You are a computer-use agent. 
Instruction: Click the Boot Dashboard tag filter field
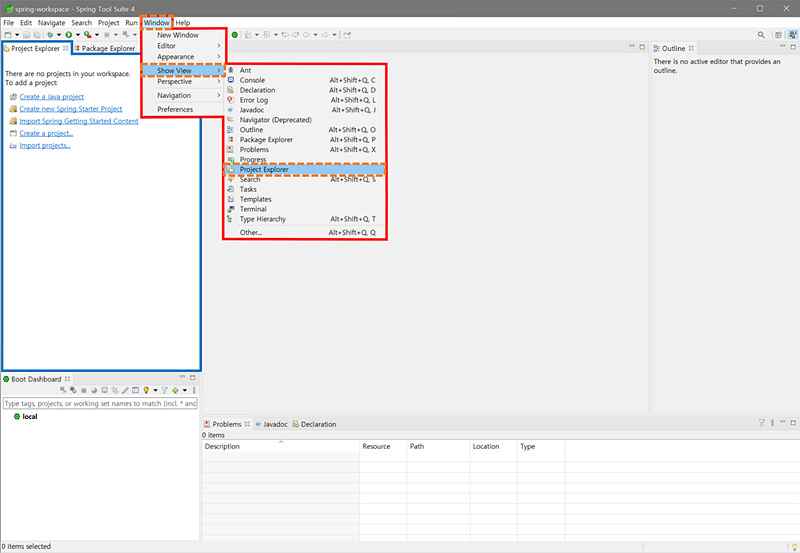[100, 404]
